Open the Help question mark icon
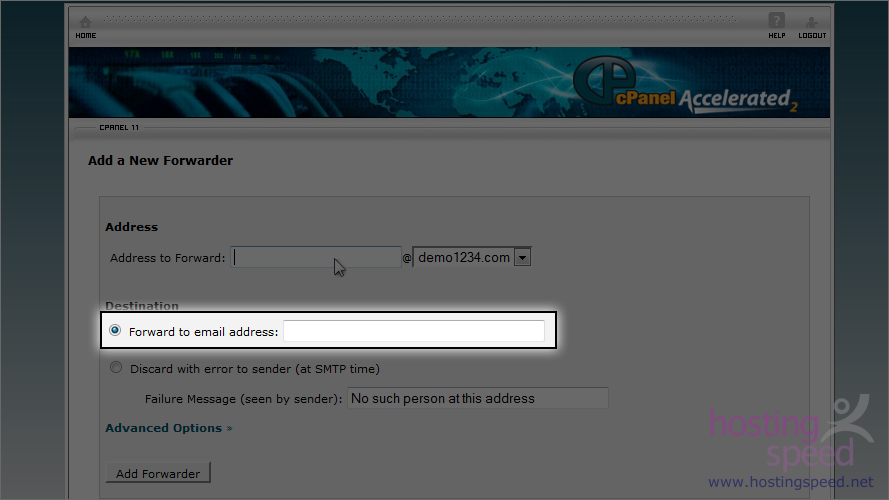 click(776, 20)
